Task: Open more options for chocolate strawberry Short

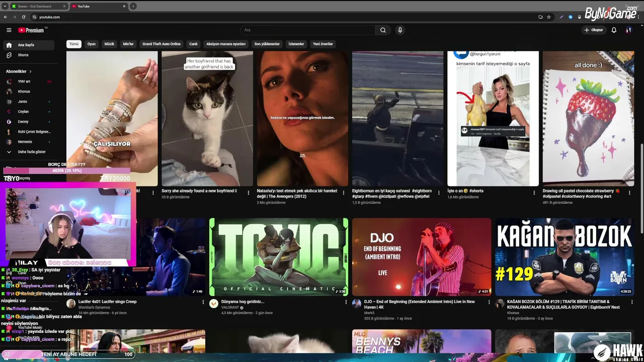Action: pos(629,193)
